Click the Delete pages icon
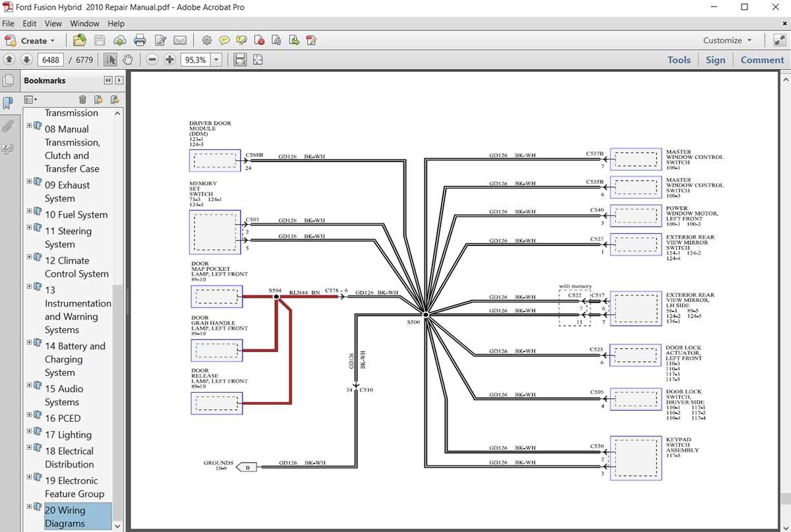The height and width of the screenshot is (532, 791). (x=259, y=40)
